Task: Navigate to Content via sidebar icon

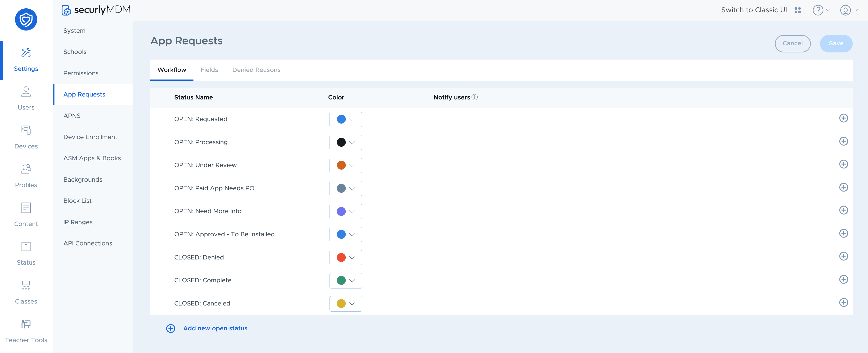Action: pos(26,214)
